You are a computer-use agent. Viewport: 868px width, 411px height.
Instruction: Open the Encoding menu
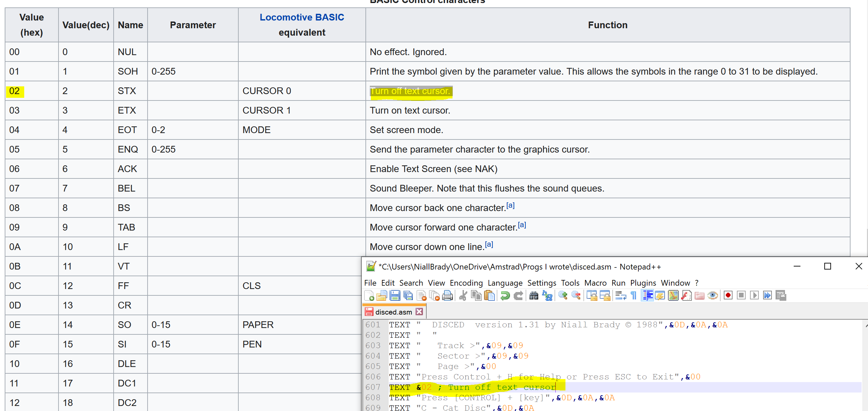click(x=466, y=283)
